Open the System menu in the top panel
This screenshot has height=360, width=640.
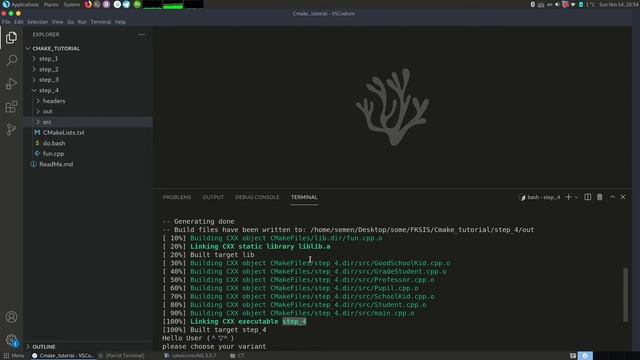pyautogui.click(x=71, y=4)
